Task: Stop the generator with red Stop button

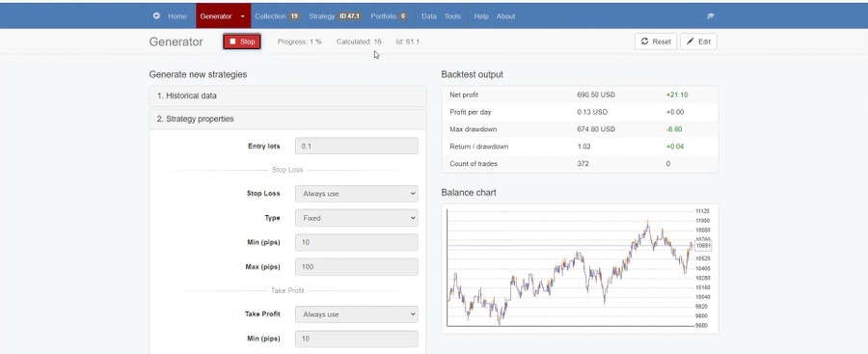Action: [x=242, y=41]
